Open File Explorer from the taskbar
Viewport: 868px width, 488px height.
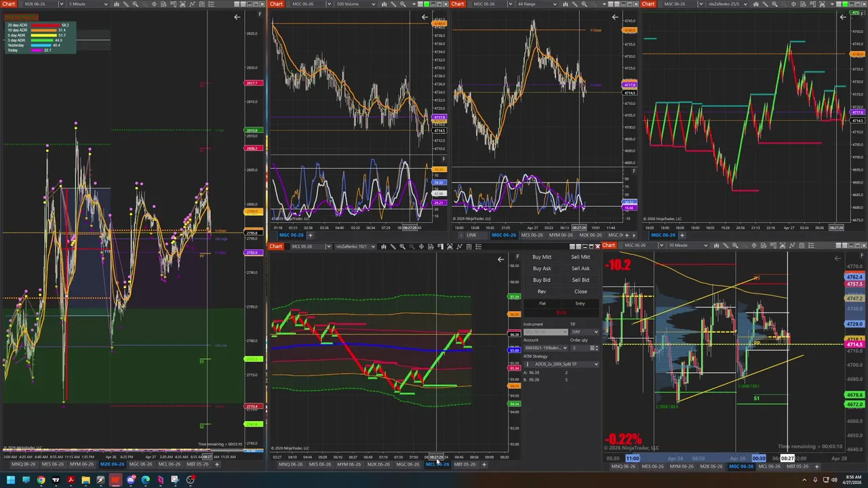point(86,480)
